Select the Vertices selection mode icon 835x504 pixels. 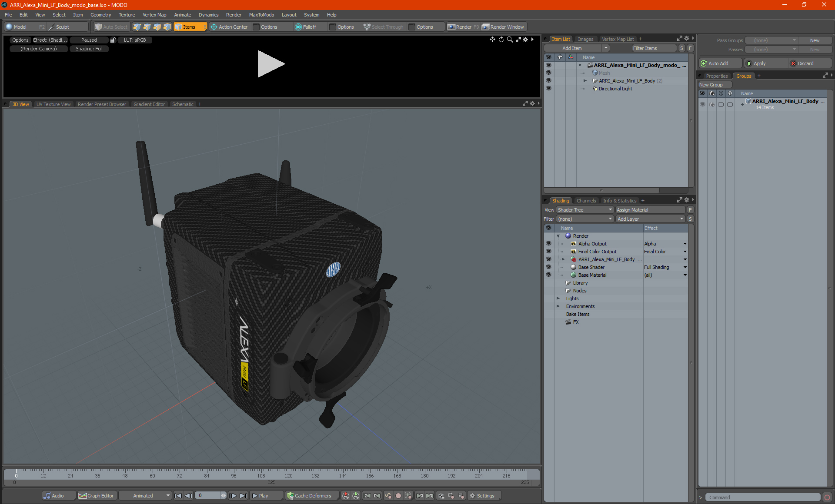click(x=137, y=27)
